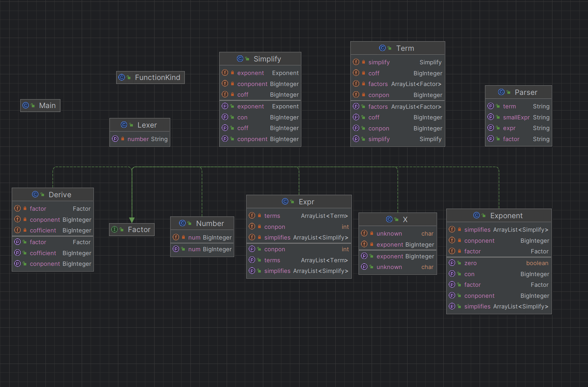Click the Parser class header title
The height and width of the screenshot is (387, 588).
[526, 92]
